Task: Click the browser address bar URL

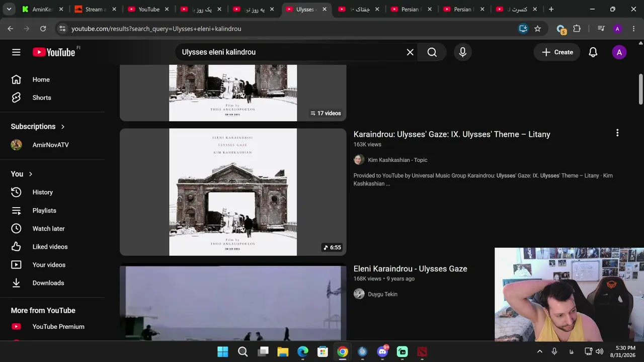Action: [156, 29]
